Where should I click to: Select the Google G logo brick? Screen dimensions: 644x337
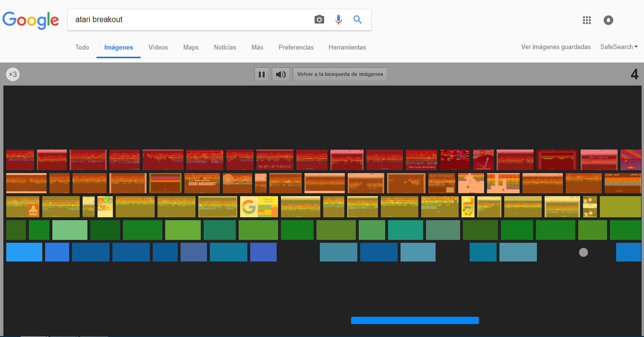pyautogui.click(x=259, y=207)
